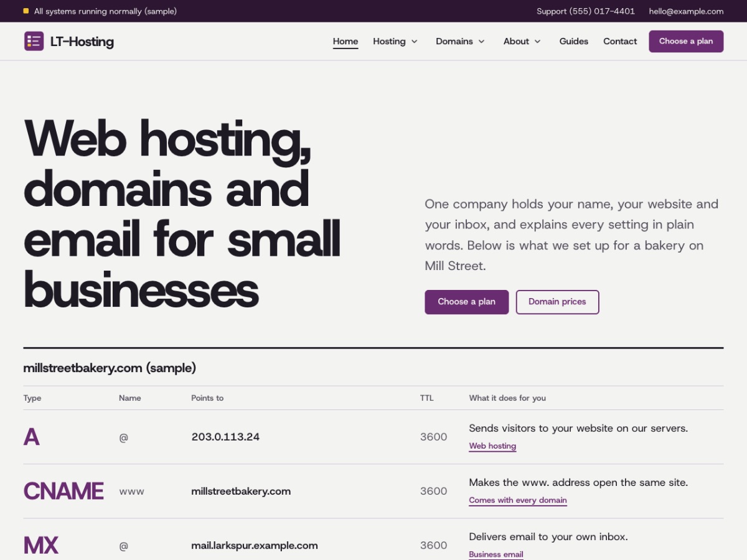747x560 pixels.
Task: Click the Type column header
Action: 32,398
